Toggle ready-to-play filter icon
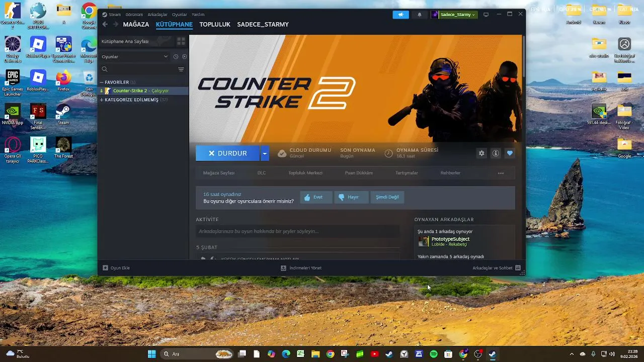644x362 pixels. coord(184,57)
